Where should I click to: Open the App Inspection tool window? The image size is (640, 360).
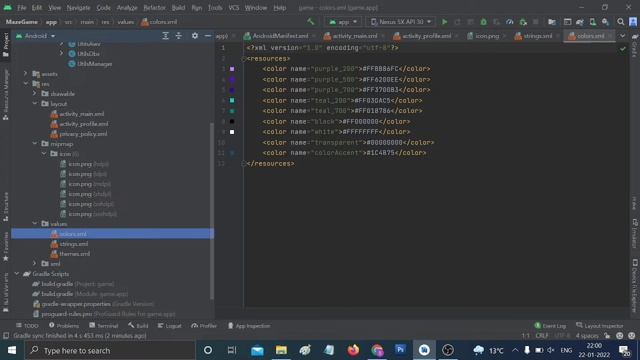(249, 326)
